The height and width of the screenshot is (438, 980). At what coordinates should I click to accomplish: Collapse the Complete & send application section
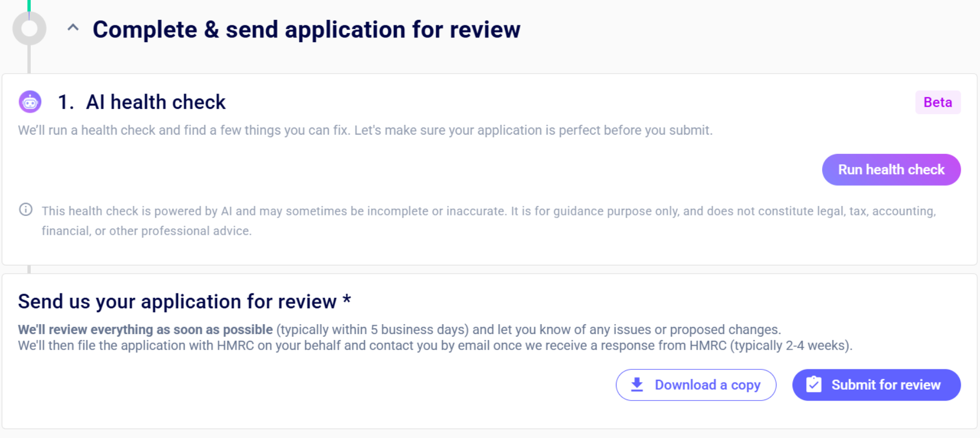tap(73, 28)
